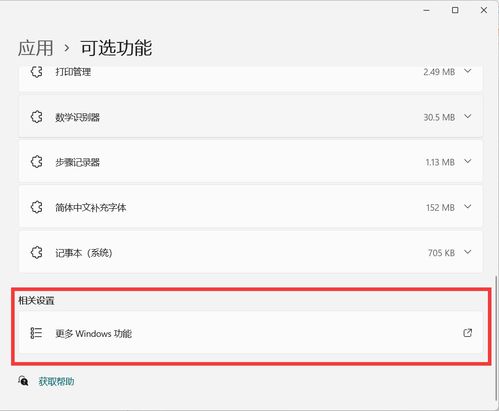
Task: Select the 简体中文补充字体 row
Action: click(x=251, y=207)
